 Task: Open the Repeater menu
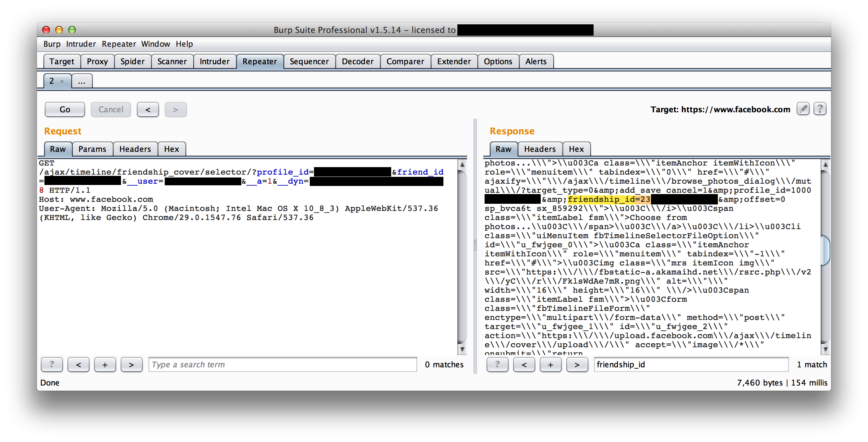click(x=119, y=44)
